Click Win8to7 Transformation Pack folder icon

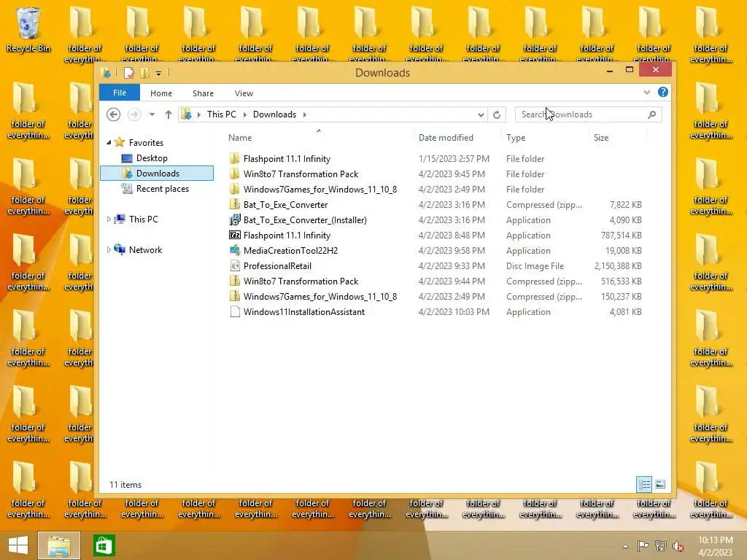coord(234,174)
